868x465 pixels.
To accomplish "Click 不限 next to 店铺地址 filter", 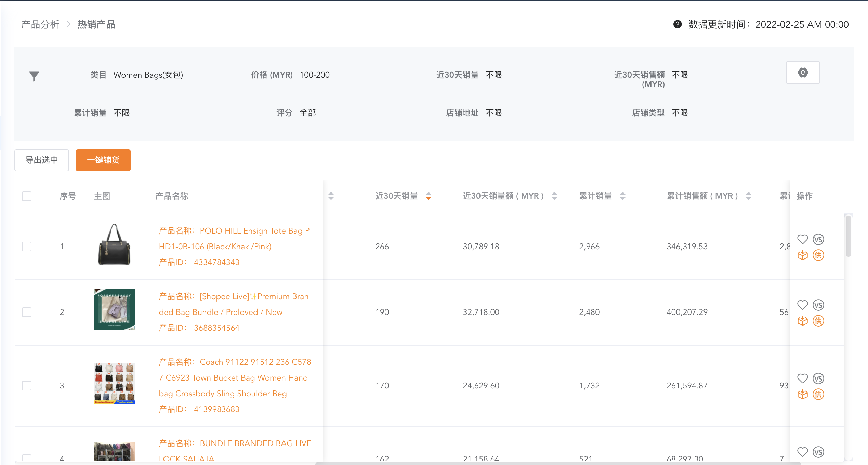I will [494, 113].
